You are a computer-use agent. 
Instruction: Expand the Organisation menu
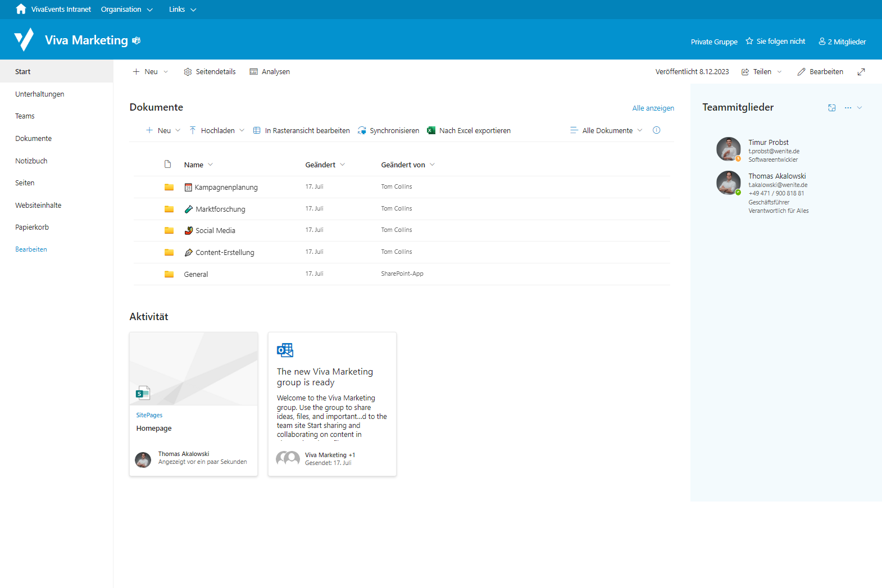click(x=127, y=10)
